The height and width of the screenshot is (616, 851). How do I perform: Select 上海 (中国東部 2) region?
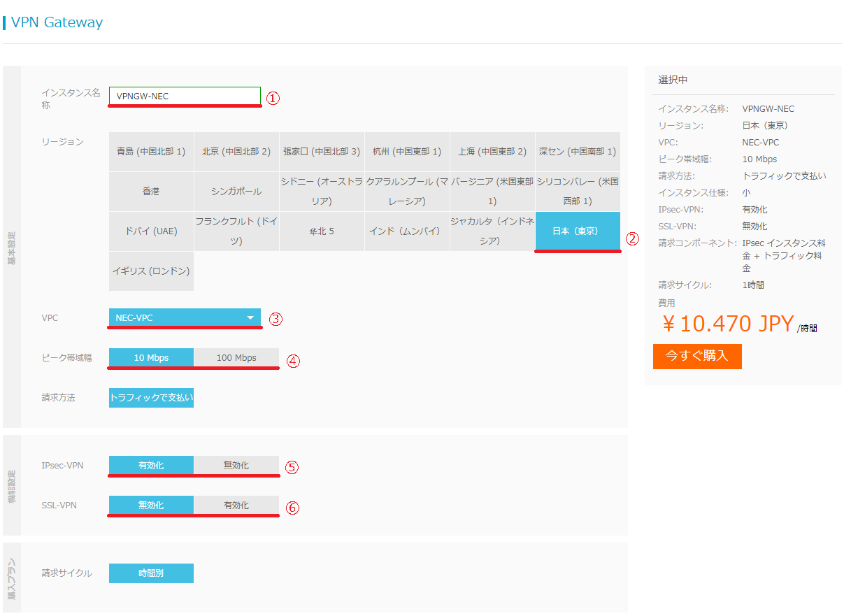pyautogui.click(x=492, y=152)
